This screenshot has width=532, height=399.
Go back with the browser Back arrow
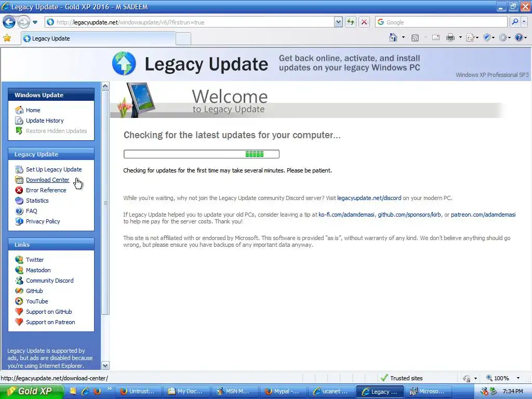pos(9,22)
